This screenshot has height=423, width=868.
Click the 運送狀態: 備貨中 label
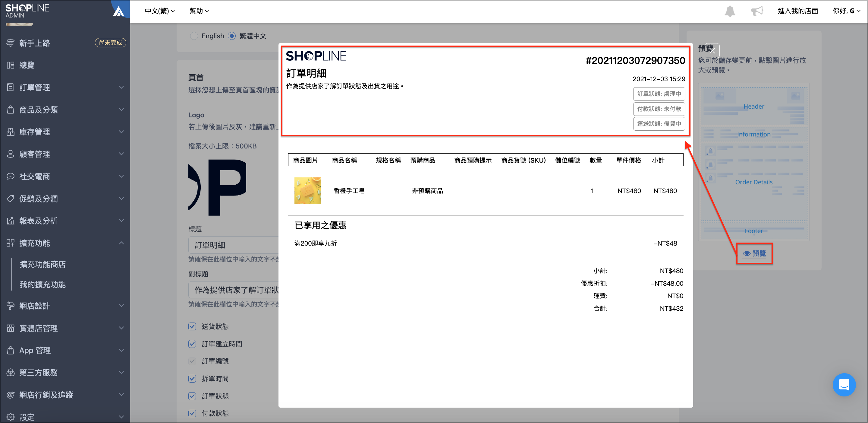(659, 124)
